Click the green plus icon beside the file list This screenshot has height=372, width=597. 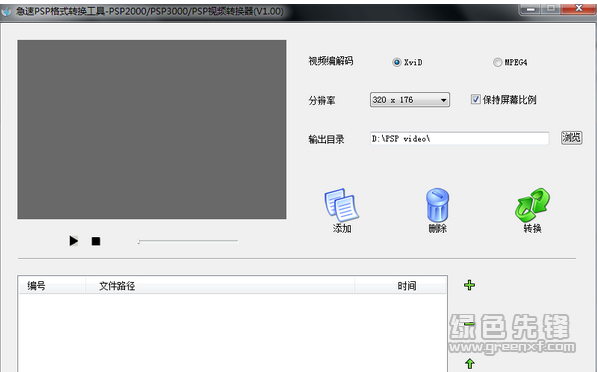pos(469,285)
